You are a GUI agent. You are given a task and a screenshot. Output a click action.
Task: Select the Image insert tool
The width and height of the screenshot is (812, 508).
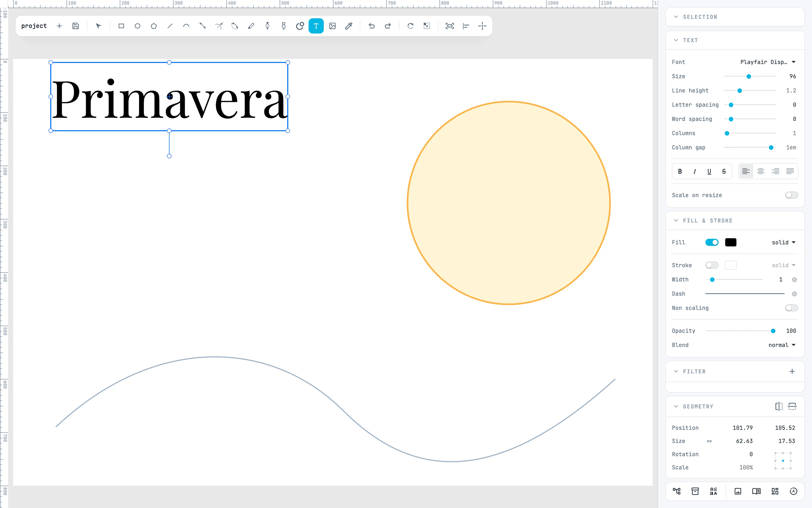coord(332,26)
